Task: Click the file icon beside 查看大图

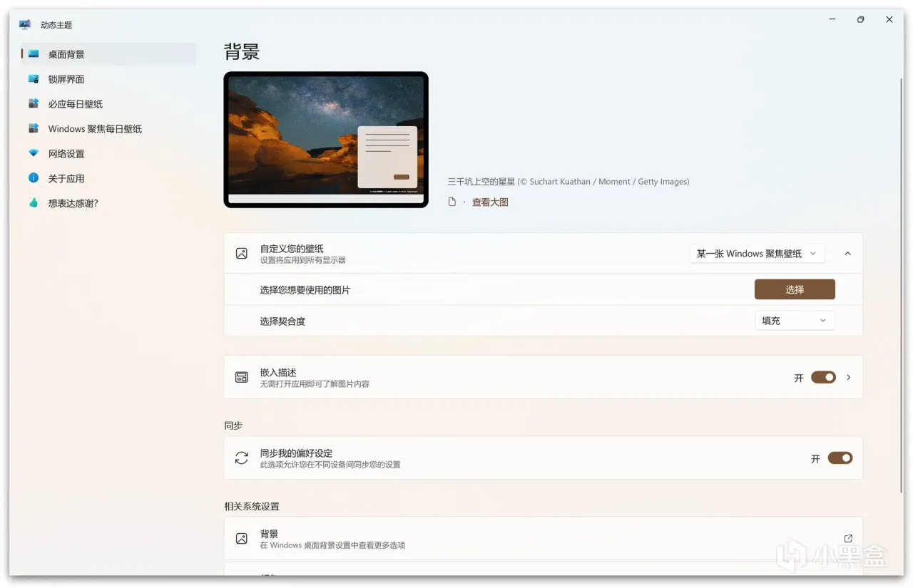Action: pyautogui.click(x=452, y=202)
